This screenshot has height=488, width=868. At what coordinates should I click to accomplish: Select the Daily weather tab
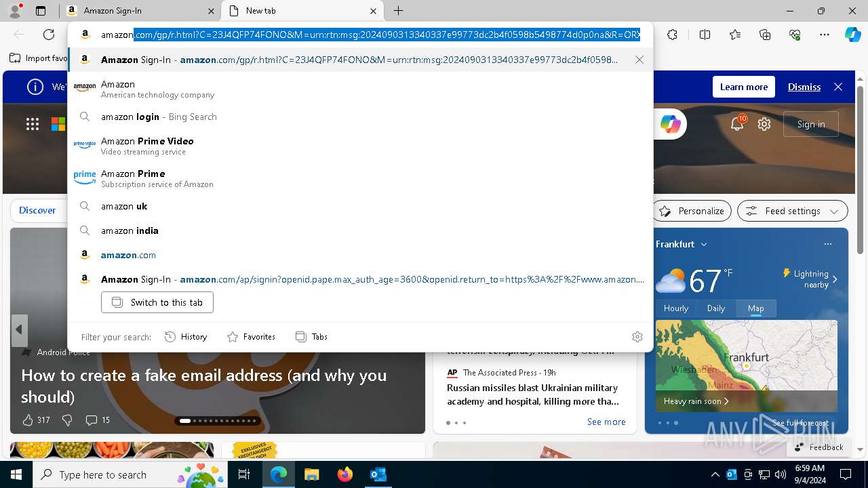tap(716, 308)
